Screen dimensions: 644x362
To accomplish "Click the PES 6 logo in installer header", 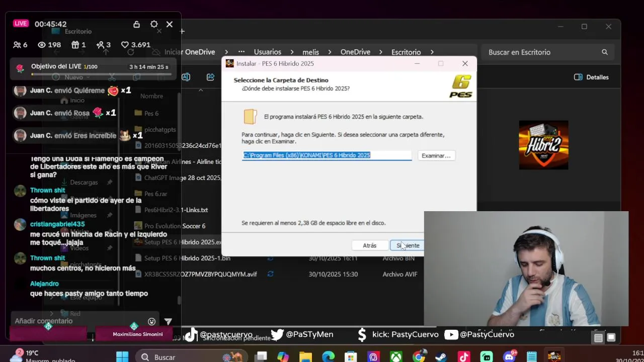I will 461,86.
